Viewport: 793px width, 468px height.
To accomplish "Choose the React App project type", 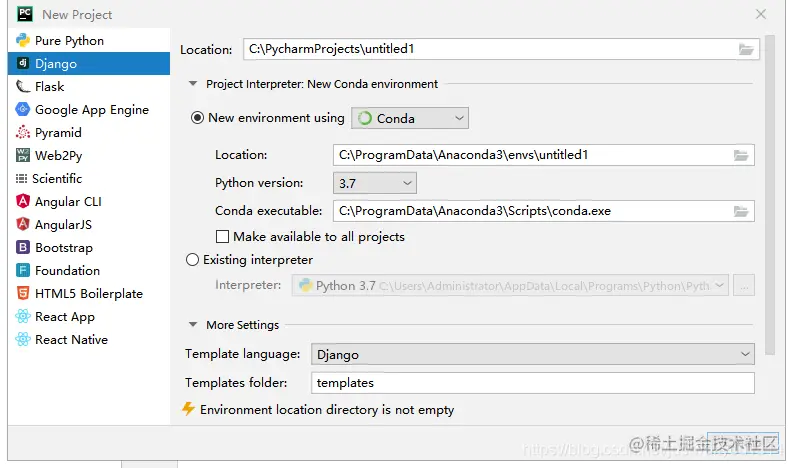I will pyautogui.click(x=89, y=317).
